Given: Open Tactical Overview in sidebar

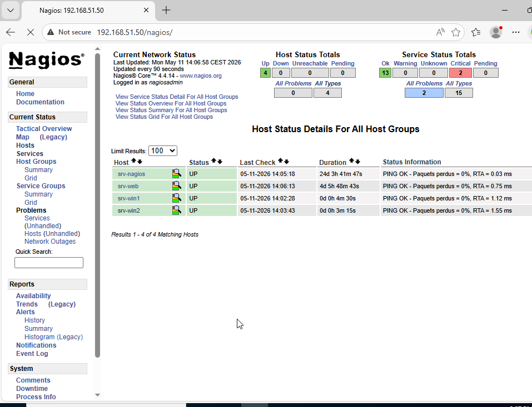Looking at the screenshot, I should coord(44,129).
